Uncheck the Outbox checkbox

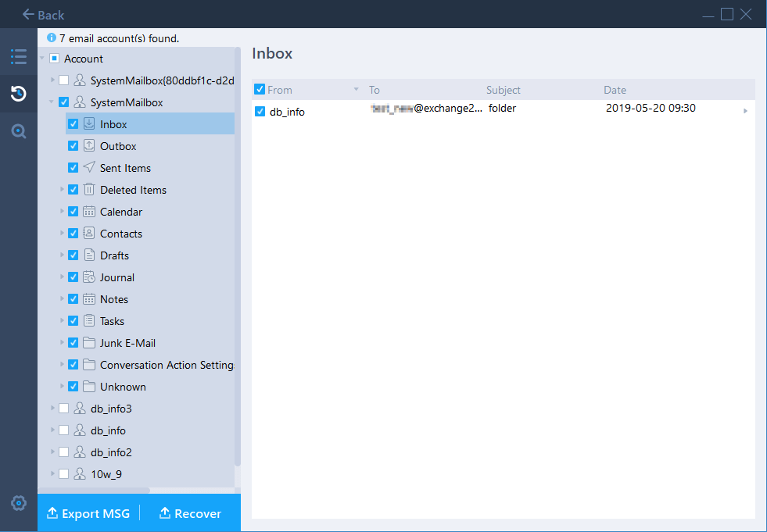click(73, 146)
